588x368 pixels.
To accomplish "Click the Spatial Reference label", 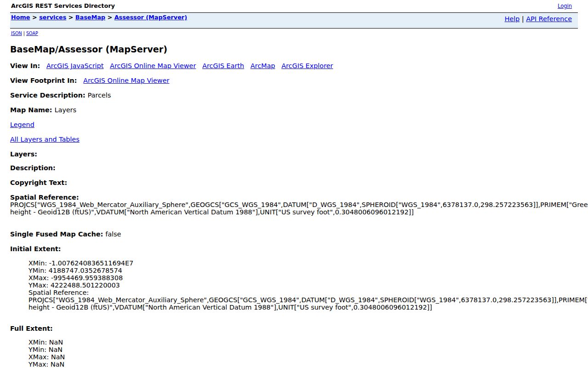I will coord(45,197).
